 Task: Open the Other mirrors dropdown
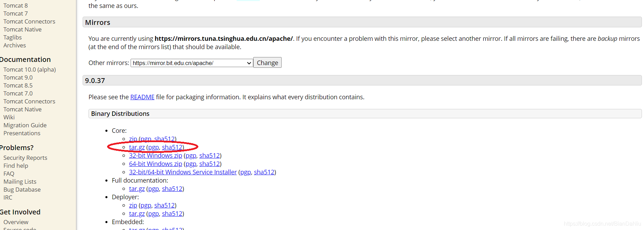point(191,63)
